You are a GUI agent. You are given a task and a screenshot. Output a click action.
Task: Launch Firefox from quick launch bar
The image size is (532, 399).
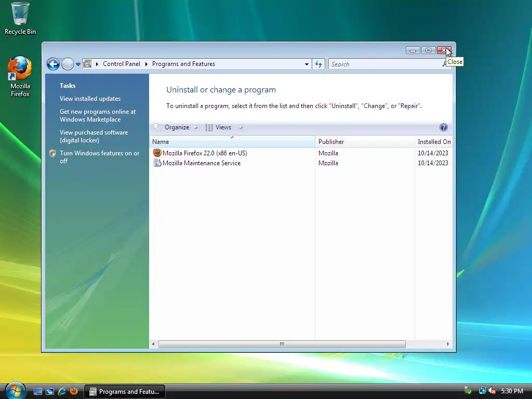pyautogui.click(x=74, y=391)
